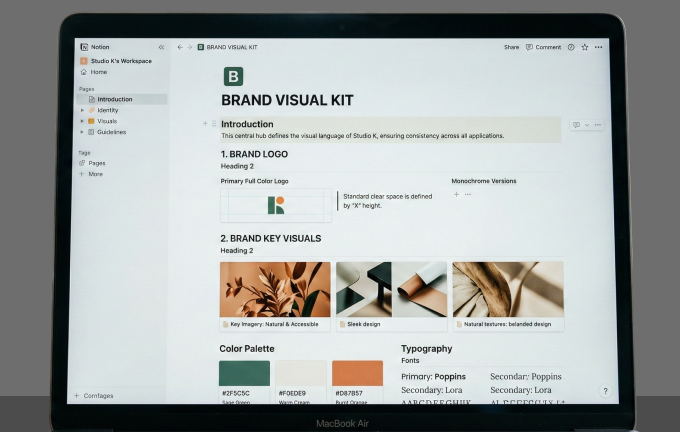Click the 'Standard clear space' quote text

(x=388, y=201)
